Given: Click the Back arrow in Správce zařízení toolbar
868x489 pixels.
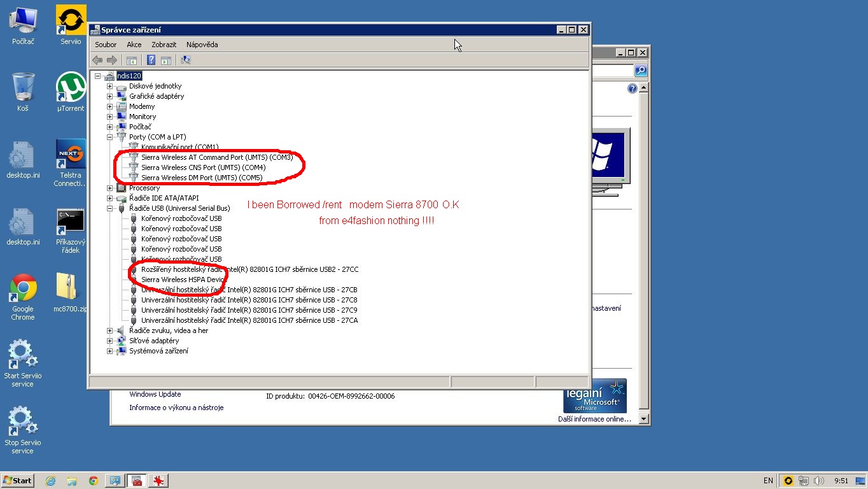Looking at the screenshot, I should coord(97,60).
